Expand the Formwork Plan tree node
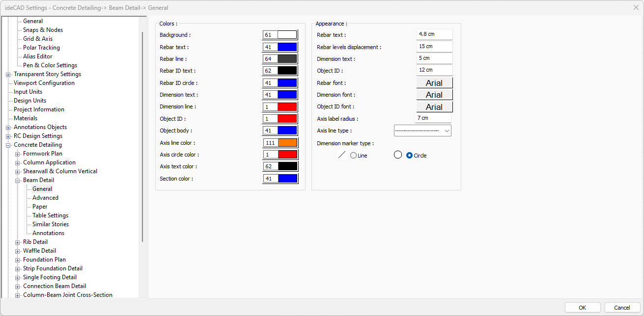The width and height of the screenshot is (644, 316). coord(18,154)
